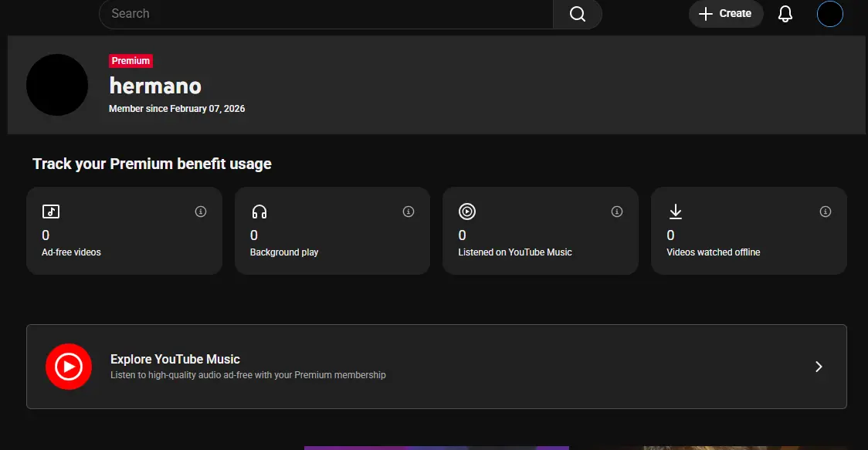Viewport: 868px width, 450px height.
Task: Show info for Listened on YouTube Music
Action: point(617,211)
